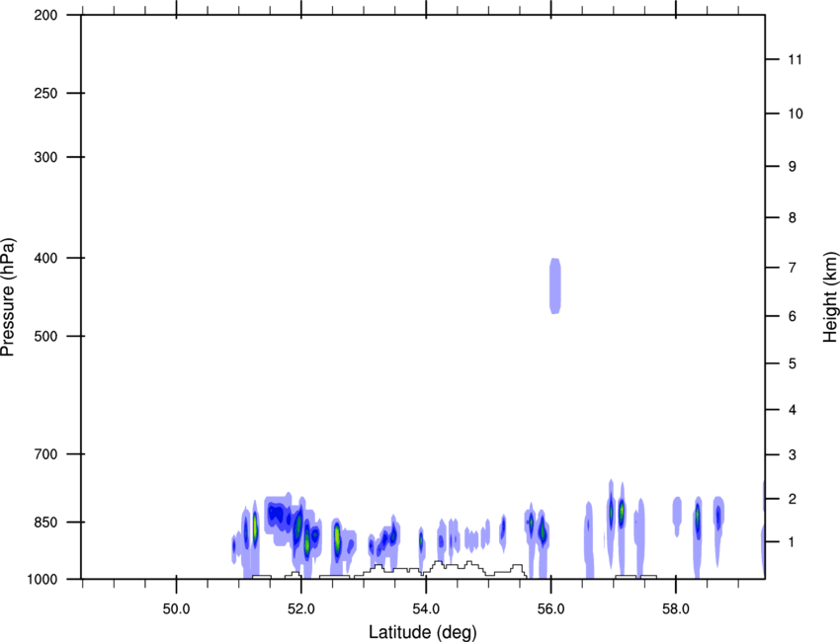Click the 3 km height label
This screenshot has height=642, width=840.
(x=792, y=455)
